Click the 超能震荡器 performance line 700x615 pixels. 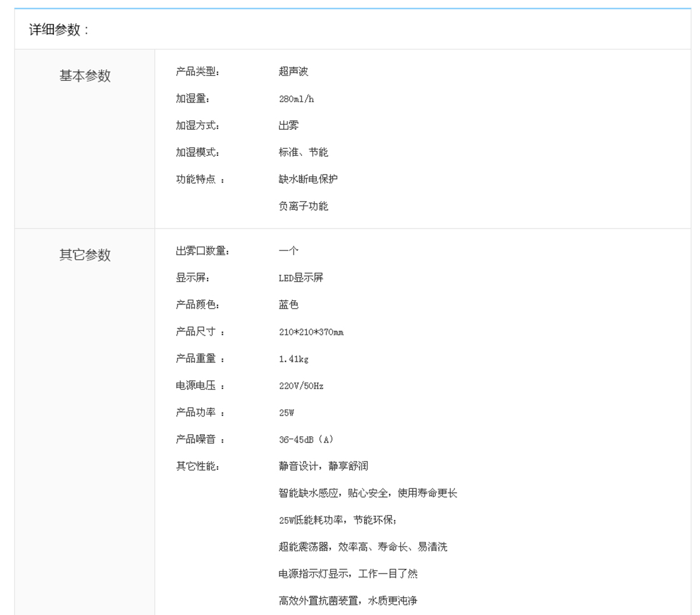point(362,547)
